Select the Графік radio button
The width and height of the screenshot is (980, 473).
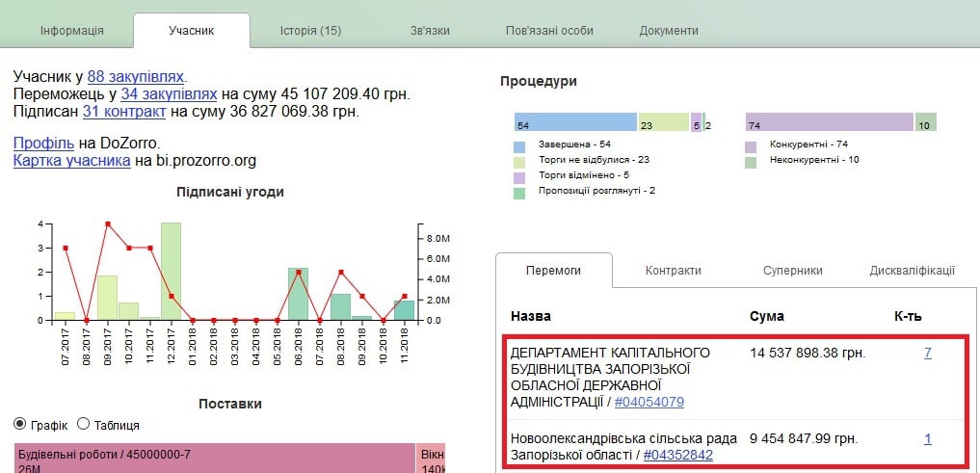[x=20, y=425]
